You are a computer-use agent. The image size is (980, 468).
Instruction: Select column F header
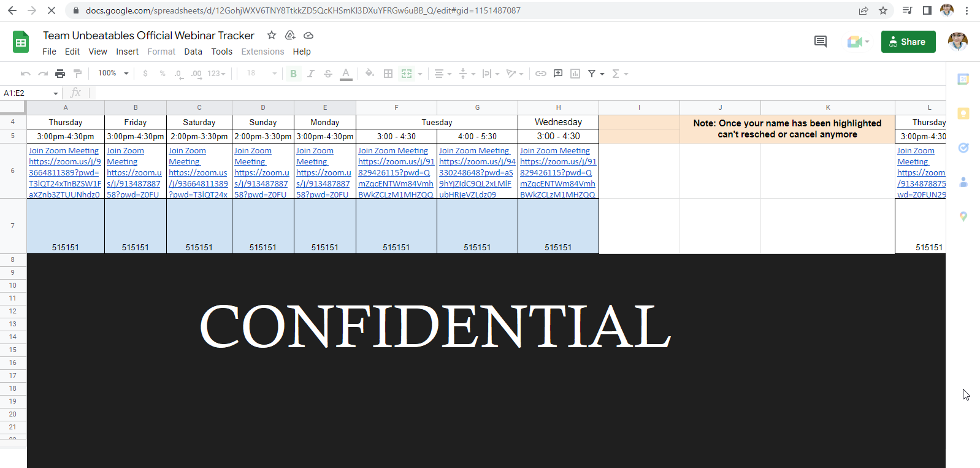(x=396, y=107)
